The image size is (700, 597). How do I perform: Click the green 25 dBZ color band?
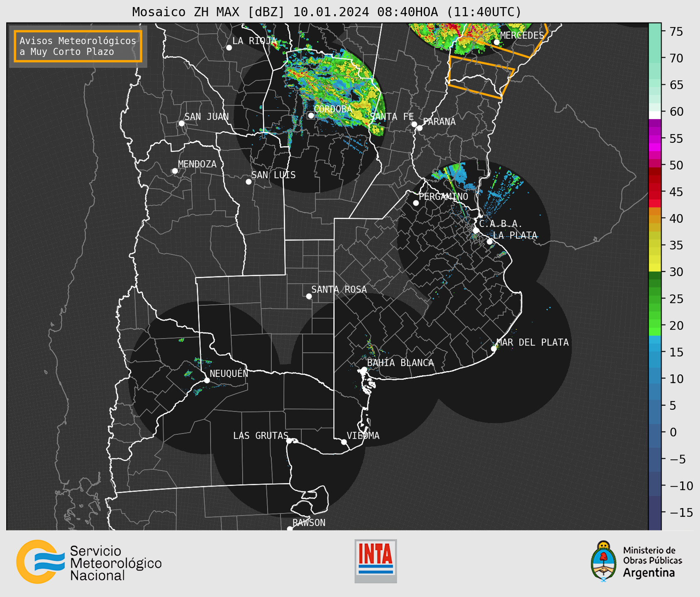pos(655,299)
